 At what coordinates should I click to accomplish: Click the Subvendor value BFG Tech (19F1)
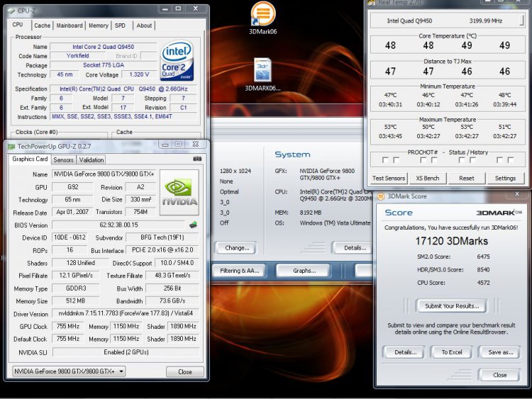(162, 237)
